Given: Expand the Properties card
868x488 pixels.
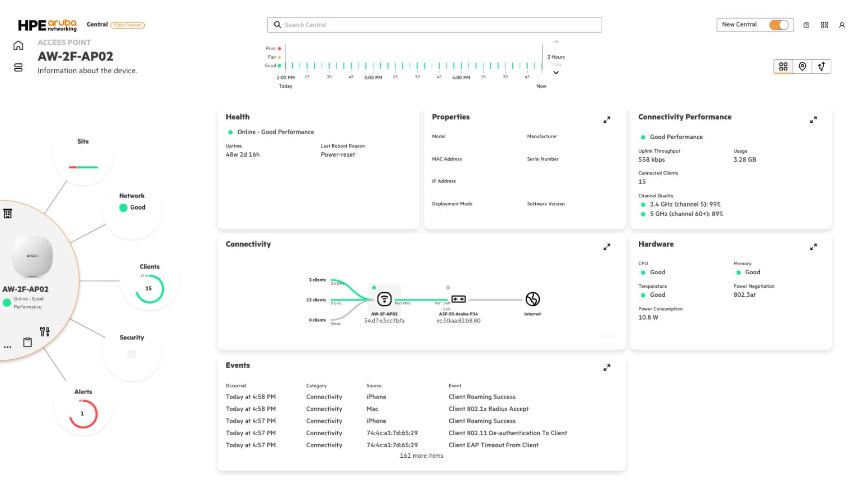Looking at the screenshot, I should click(607, 120).
